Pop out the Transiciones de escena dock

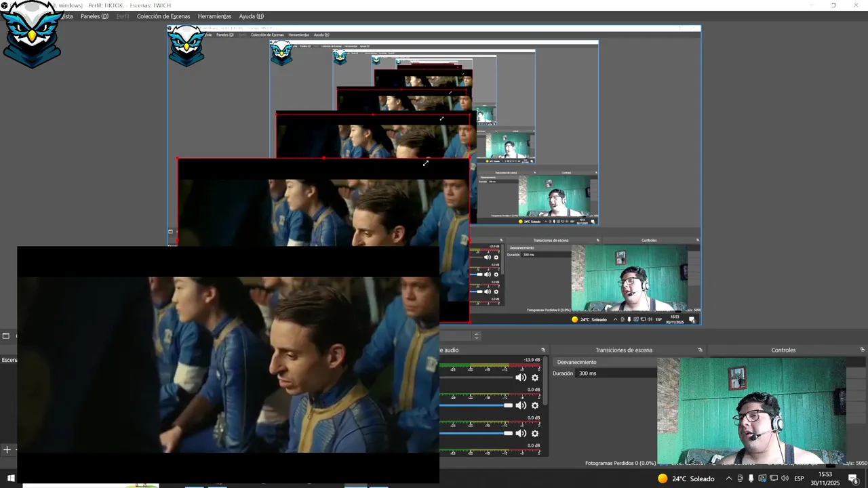[700, 350]
